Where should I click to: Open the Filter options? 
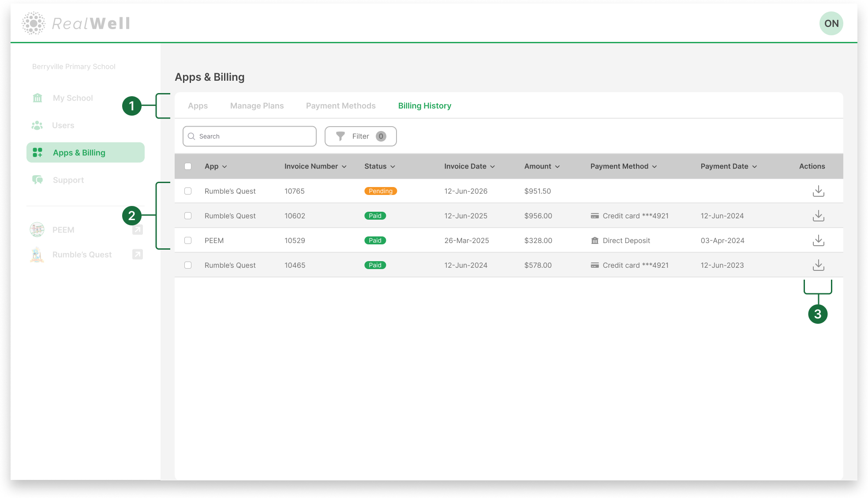click(x=360, y=136)
